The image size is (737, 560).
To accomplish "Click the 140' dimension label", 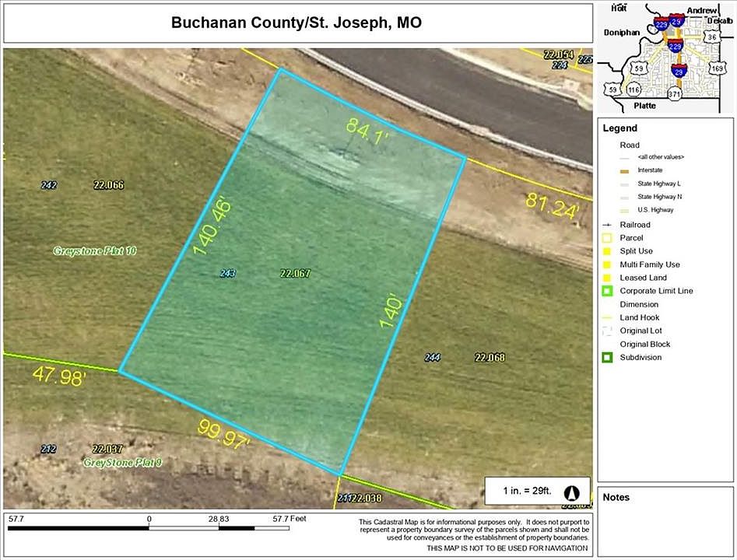I will tap(391, 311).
